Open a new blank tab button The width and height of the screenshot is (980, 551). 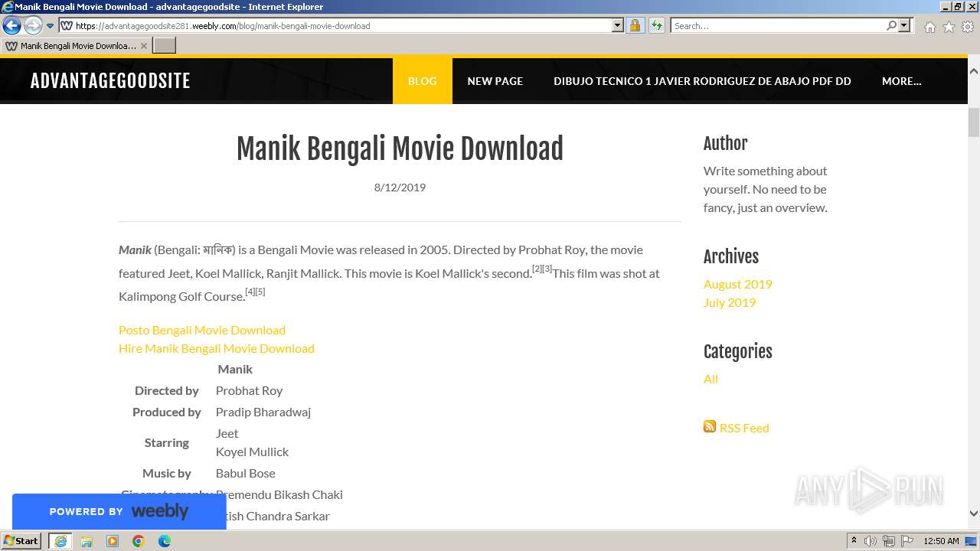[165, 46]
